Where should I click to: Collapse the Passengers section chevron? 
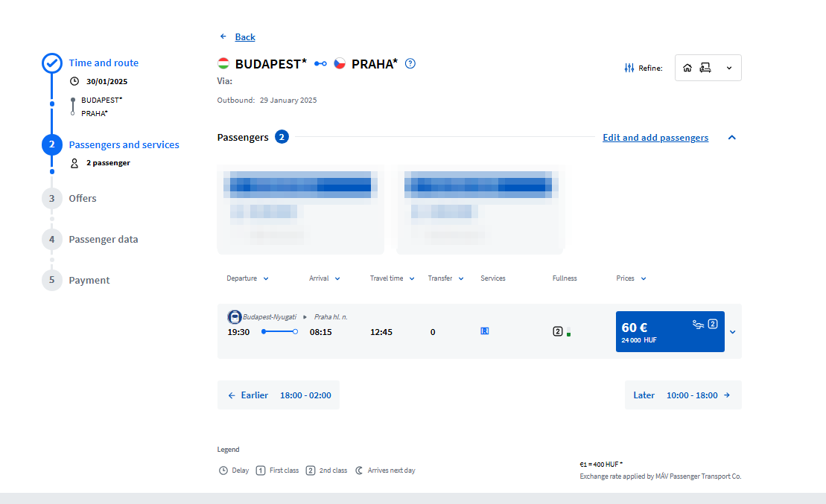coord(731,138)
